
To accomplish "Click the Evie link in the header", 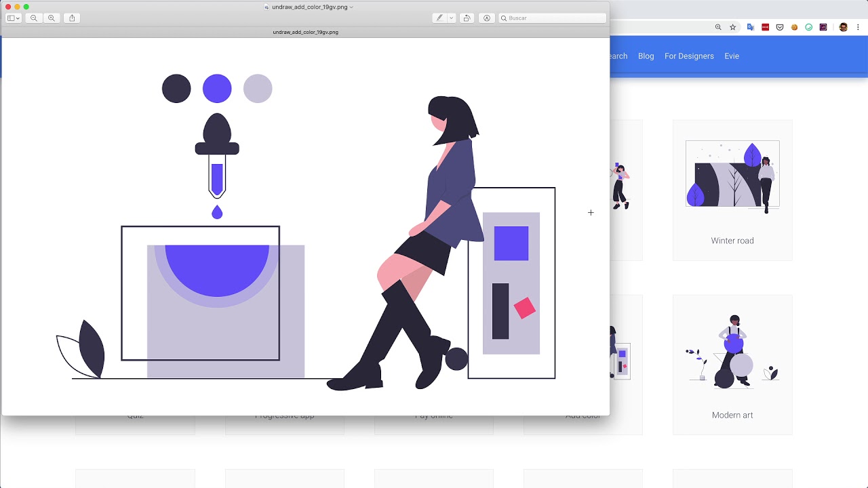I will [732, 56].
